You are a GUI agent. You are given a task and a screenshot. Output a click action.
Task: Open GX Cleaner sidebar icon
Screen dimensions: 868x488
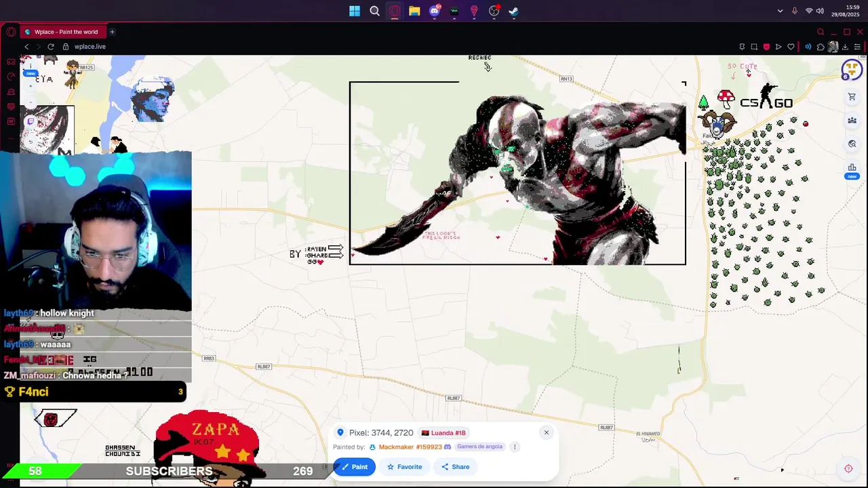(x=11, y=91)
